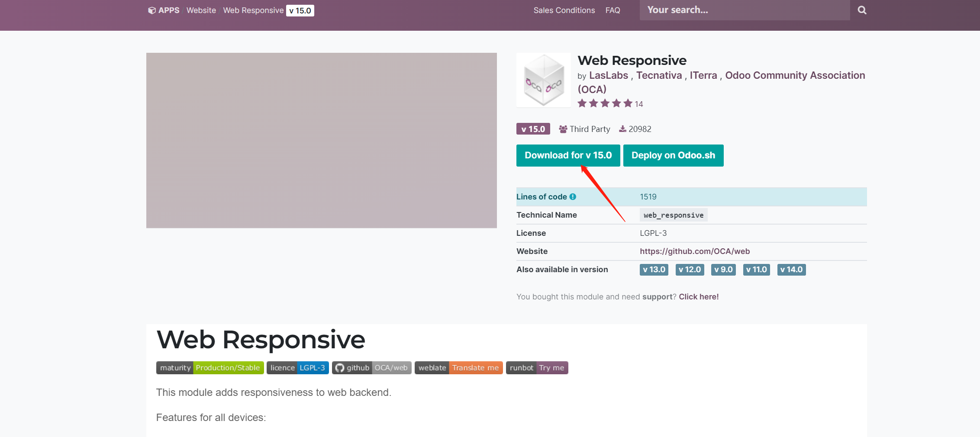Click the LGPL-3 license value
980x437 pixels.
click(x=653, y=233)
